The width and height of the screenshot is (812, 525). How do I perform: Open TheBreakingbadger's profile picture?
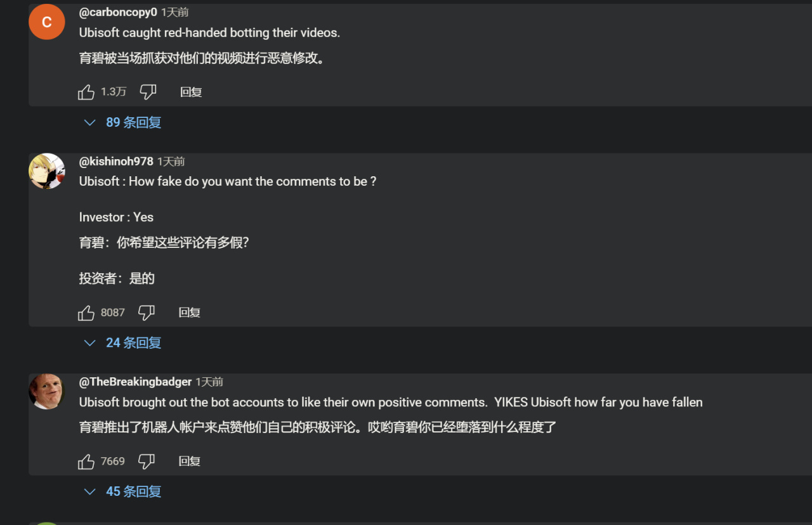47,391
